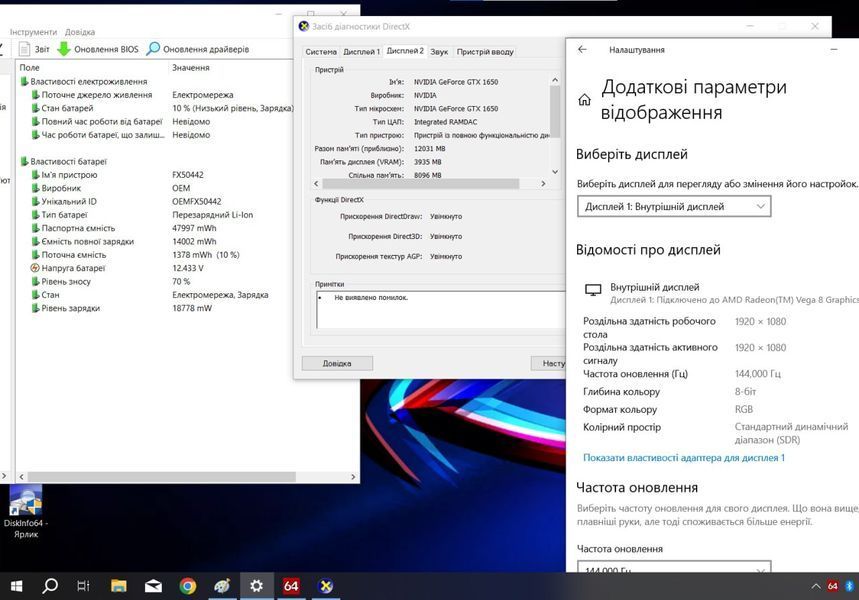Select the Повний час роботи від батареї row

[159, 121]
